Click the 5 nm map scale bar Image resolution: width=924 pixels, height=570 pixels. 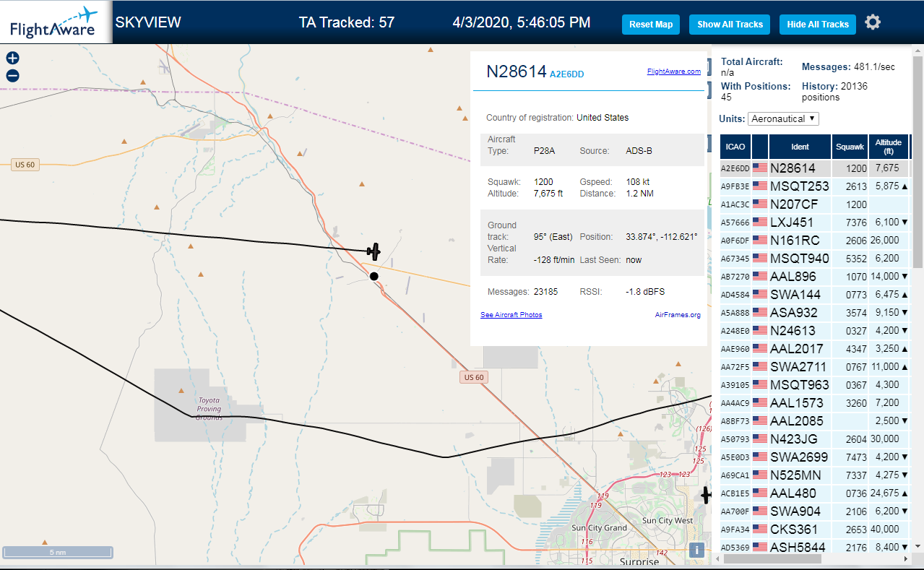click(58, 552)
